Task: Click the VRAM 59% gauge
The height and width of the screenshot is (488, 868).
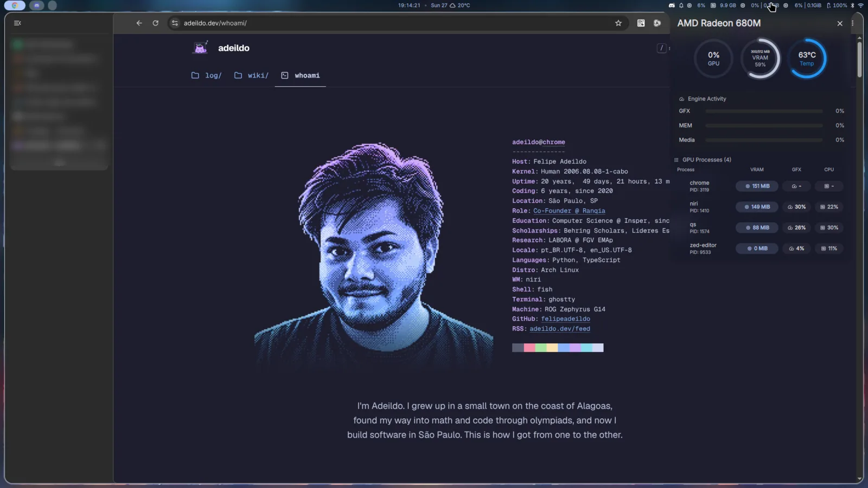Action: tap(760, 59)
